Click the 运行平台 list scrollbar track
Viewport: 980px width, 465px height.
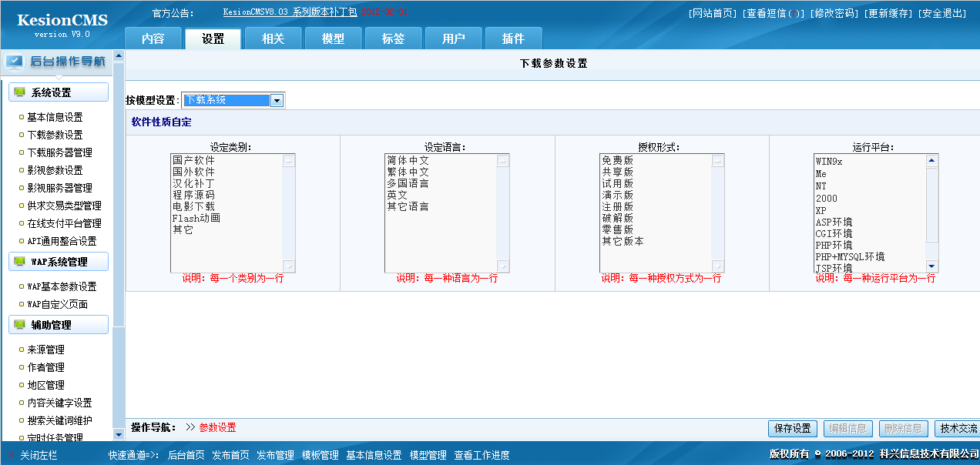(931, 213)
